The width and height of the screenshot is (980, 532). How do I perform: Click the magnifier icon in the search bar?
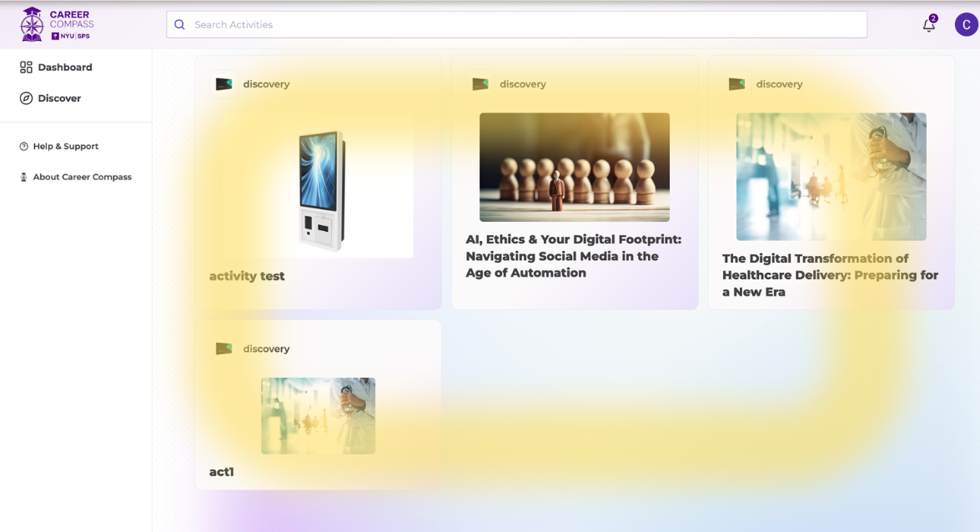[x=179, y=24]
